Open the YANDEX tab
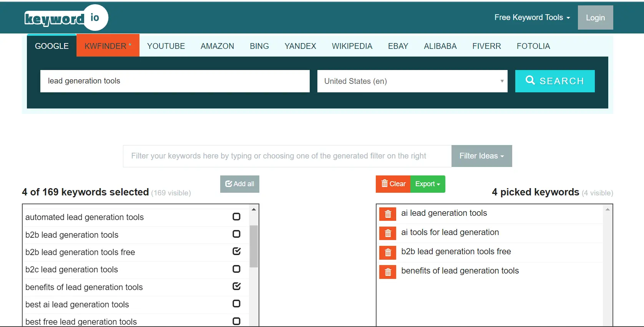 coord(300,46)
